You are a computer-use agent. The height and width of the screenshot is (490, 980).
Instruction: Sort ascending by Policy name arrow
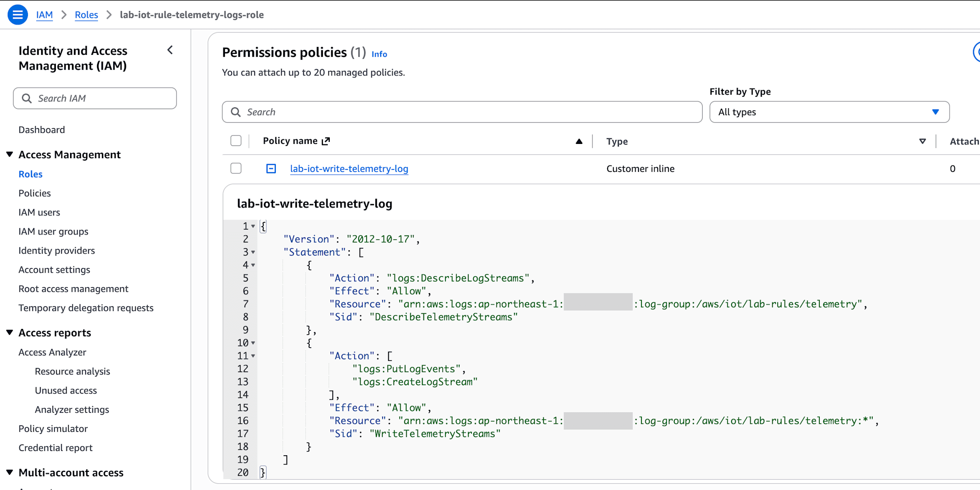pos(579,141)
